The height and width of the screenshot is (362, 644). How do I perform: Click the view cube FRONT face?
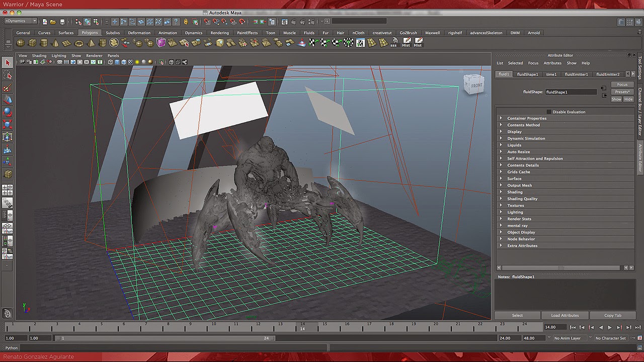pos(476,85)
